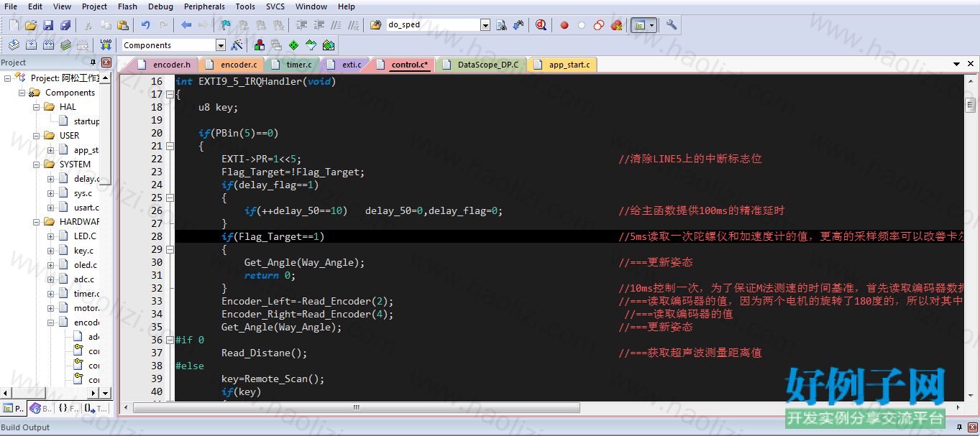The image size is (980, 436).
Task: Select usart.c in project tree
Action: pos(86,208)
